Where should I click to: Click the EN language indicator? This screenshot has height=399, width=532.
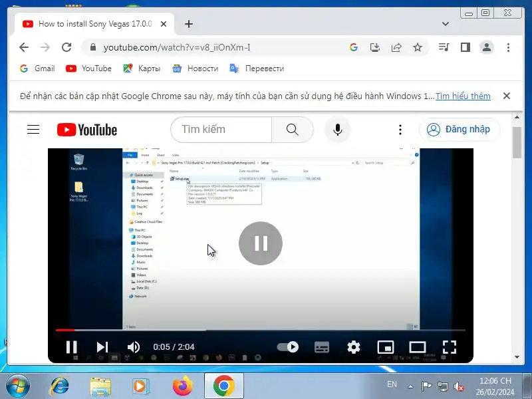tap(392, 384)
